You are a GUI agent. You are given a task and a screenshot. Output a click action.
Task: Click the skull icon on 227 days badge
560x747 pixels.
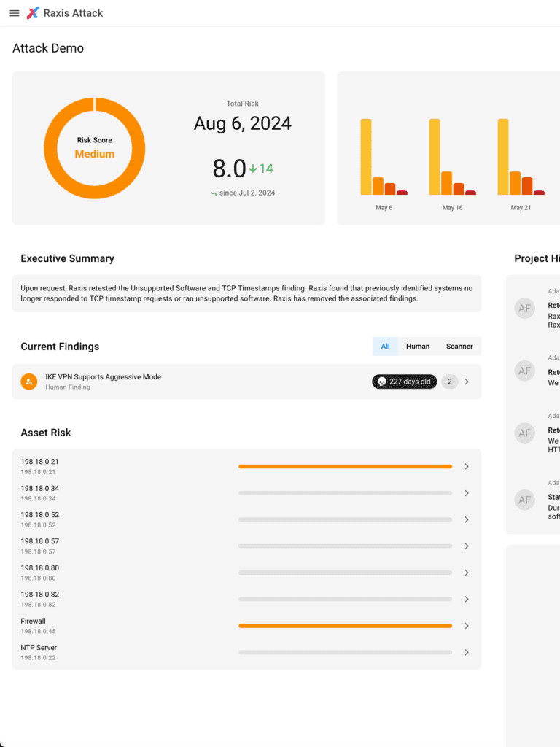coord(382,382)
